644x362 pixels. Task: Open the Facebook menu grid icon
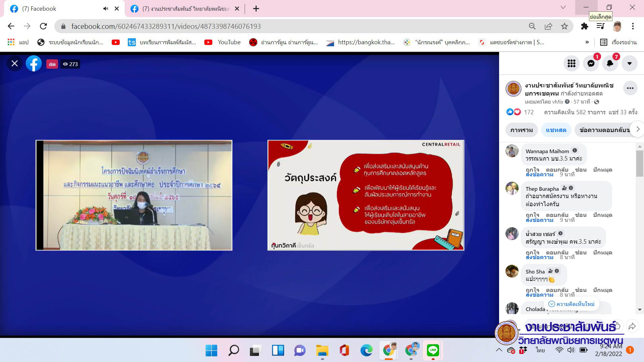[x=572, y=63]
